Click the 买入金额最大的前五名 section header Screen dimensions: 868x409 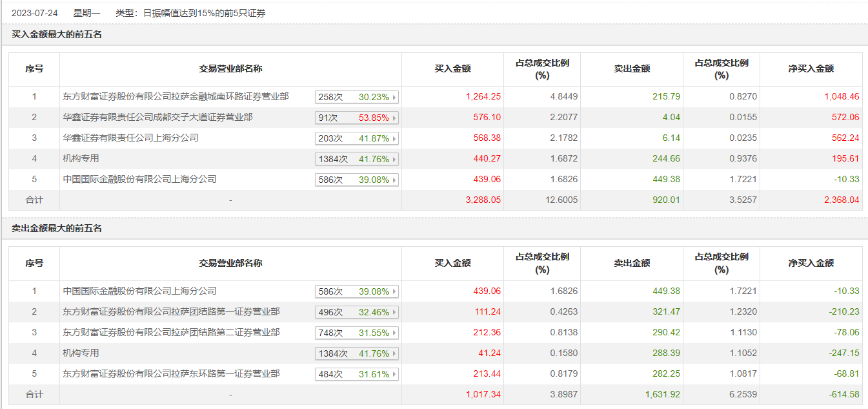(x=57, y=34)
